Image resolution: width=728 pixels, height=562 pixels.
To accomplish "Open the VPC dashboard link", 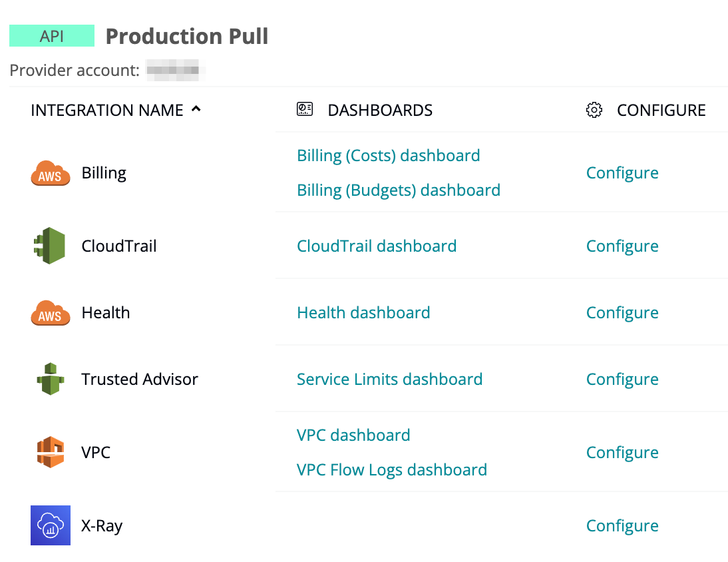I will click(353, 435).
